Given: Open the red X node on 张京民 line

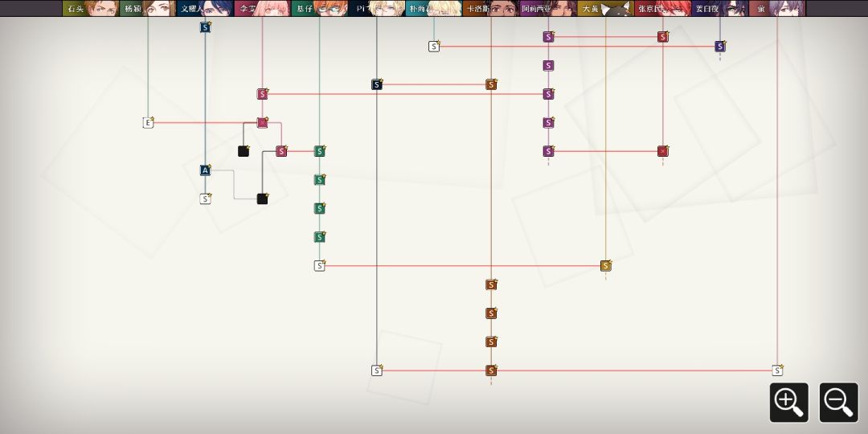Looking at the screenshot, I should tap(662, 151).
